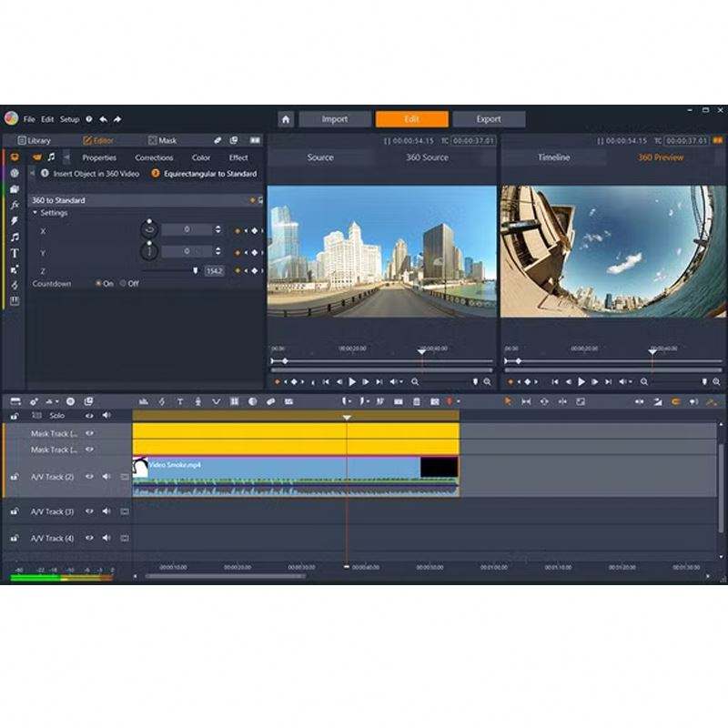Screen dimensions: 728x728
Task: Play the 360 Preview video
Action: [581, 382]
